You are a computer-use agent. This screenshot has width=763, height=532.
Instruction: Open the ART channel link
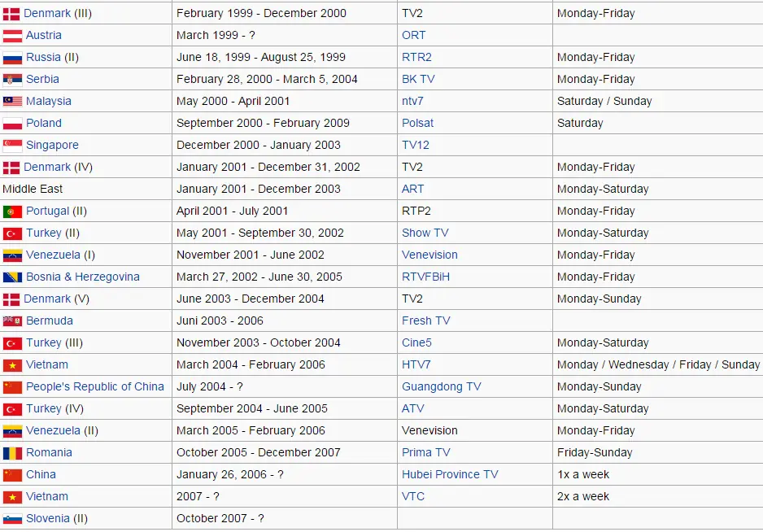coord(412,189)
